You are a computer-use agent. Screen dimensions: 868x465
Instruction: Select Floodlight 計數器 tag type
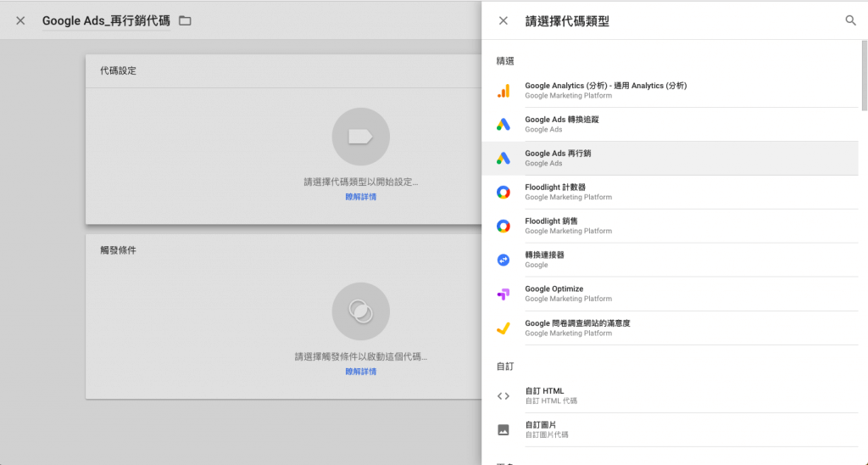pos(670,193)
